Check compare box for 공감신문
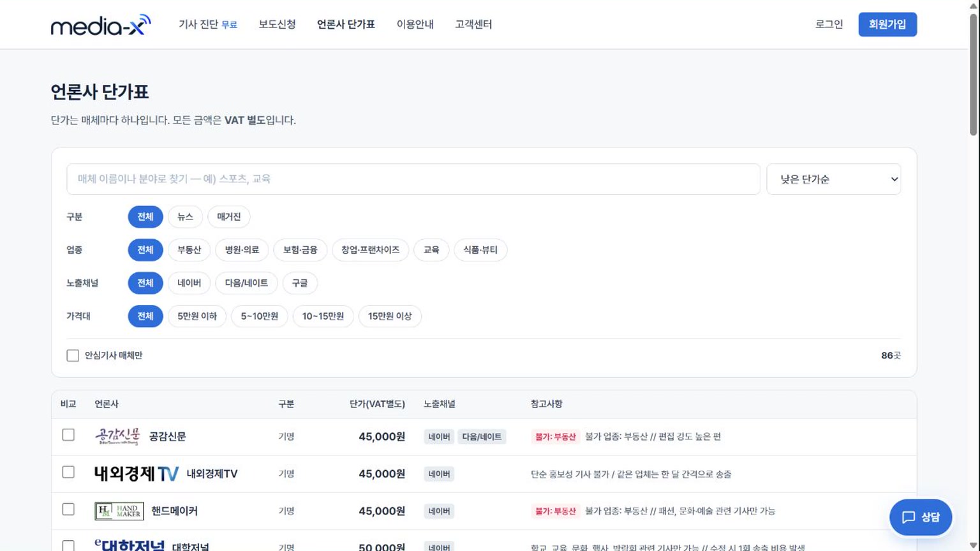The height and width of the screenshot is (551, 980). pyautogui.click(x=68, y=435)
